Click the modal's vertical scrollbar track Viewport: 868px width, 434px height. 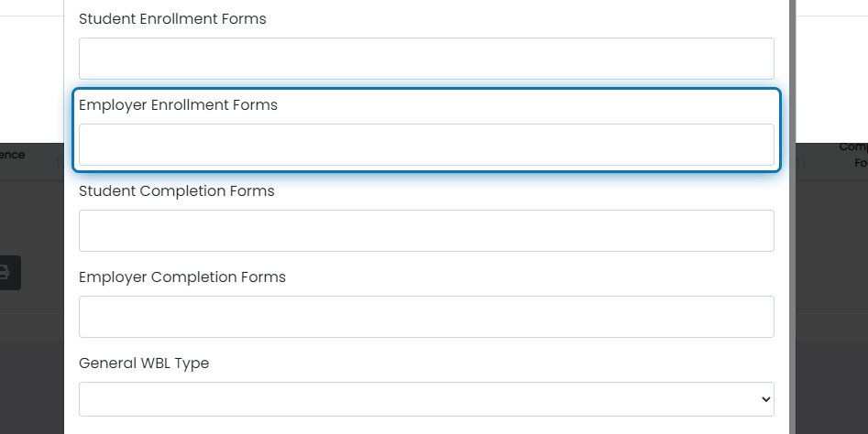pos(793,217)
